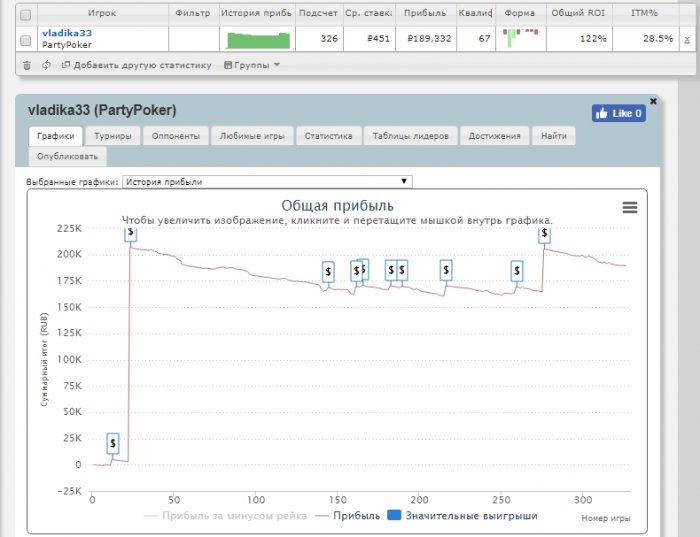Click the $ win marker near game 183

coord(391,270)
